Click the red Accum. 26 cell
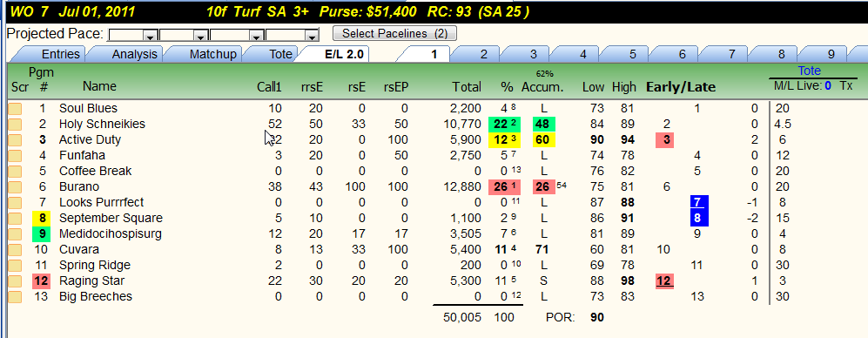The image size is (868, 338). pos(543,186)
